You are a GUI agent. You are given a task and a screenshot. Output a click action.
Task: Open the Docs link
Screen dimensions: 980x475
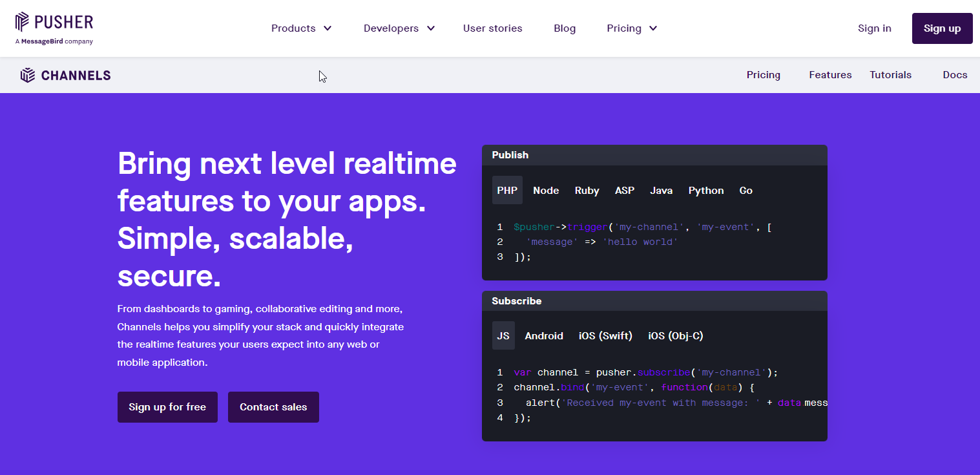955,75
